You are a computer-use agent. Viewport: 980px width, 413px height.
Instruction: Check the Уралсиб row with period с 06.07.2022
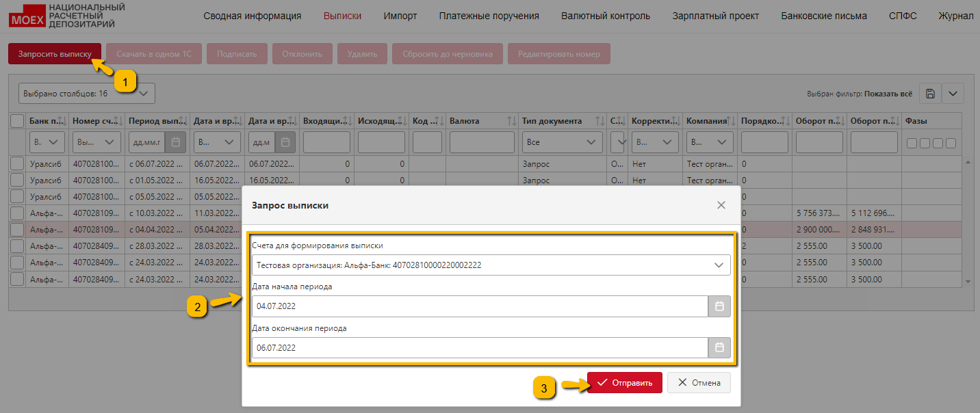pos(17,164)
